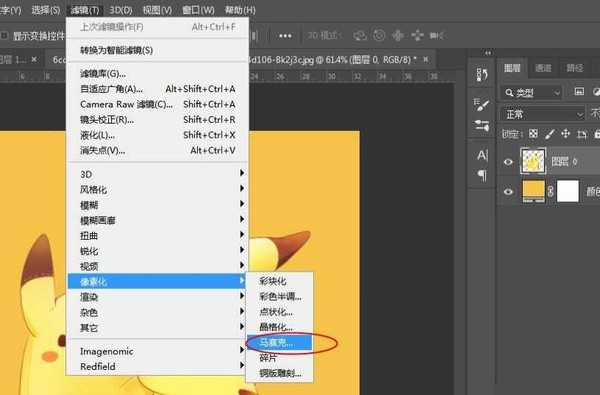Open 滤镜库(G)... filter gallery

(x=157, y=73)
